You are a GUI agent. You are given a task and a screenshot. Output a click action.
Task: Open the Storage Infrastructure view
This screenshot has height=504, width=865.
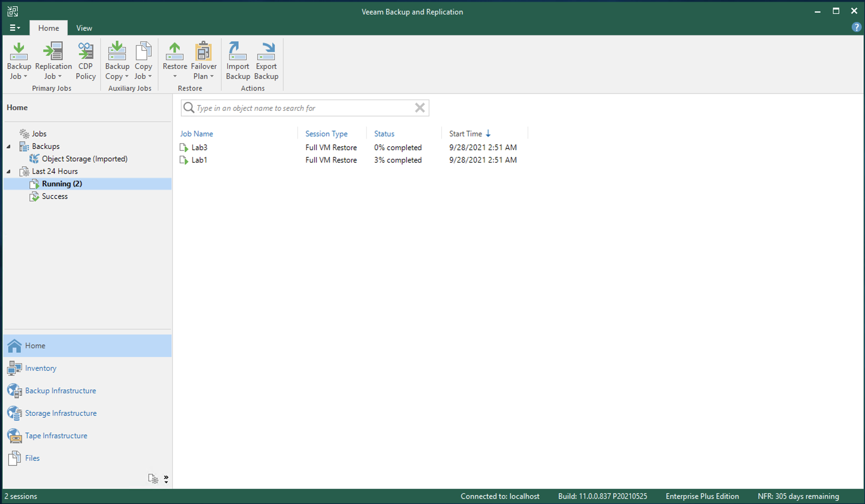click(x=61, y=413)
